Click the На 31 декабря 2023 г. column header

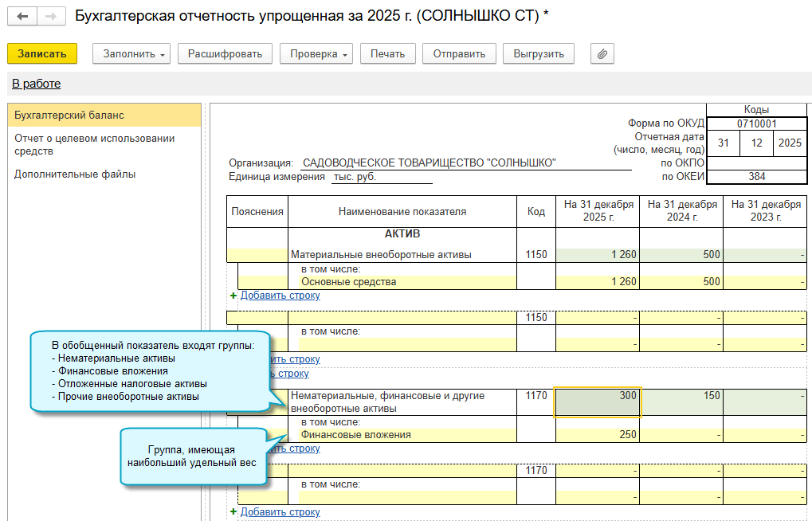click(x=766, y=211)
